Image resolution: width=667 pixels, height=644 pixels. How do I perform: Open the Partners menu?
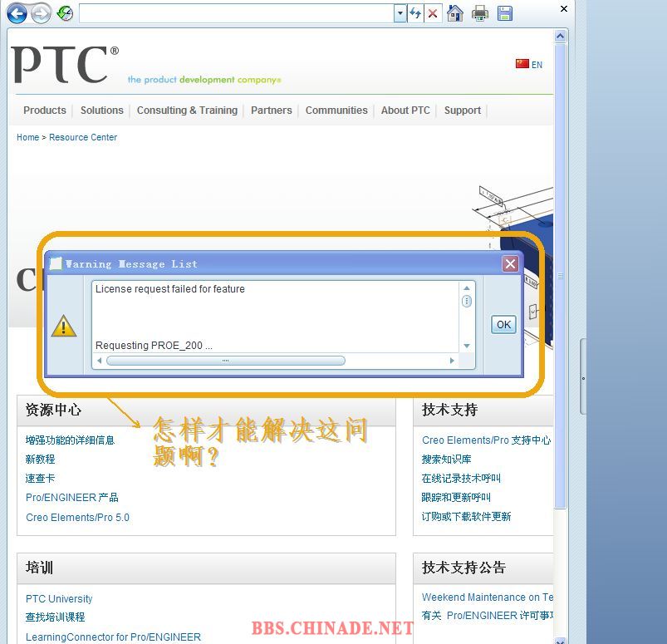click(272, 111)
